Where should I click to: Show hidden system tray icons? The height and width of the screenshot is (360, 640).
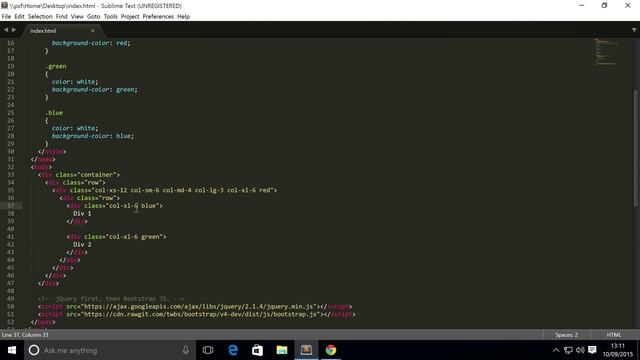coord(556,350)
